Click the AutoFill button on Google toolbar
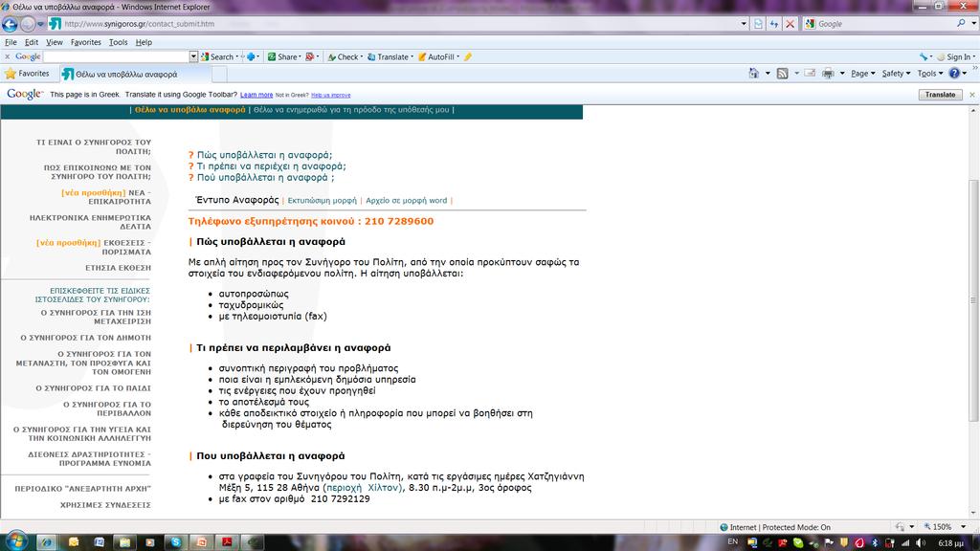 [x=437, y=56]
